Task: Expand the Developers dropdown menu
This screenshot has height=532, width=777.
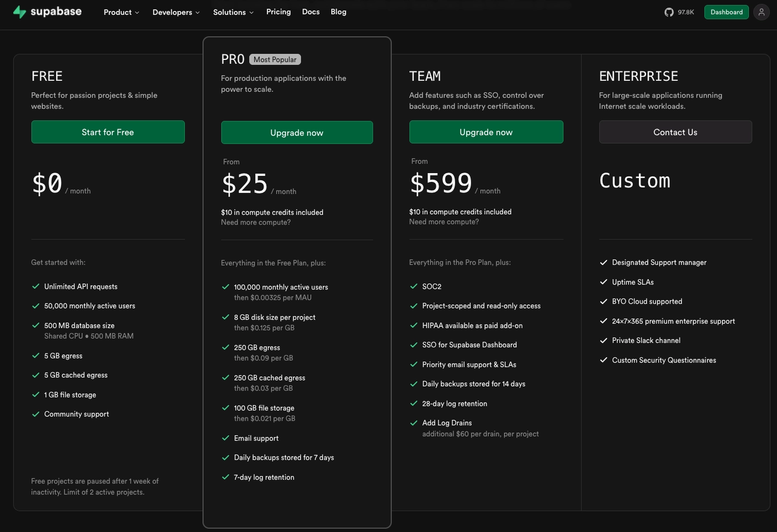Action: coord(175,12)
